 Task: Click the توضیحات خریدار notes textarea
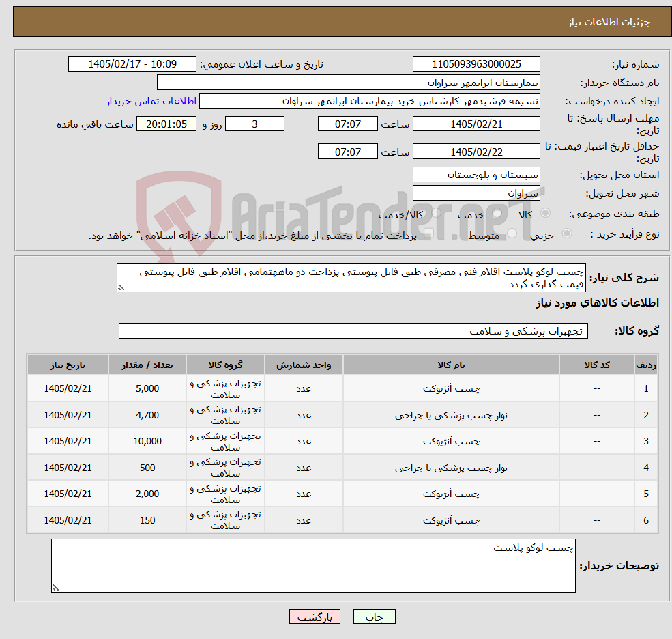coord(313,566)
